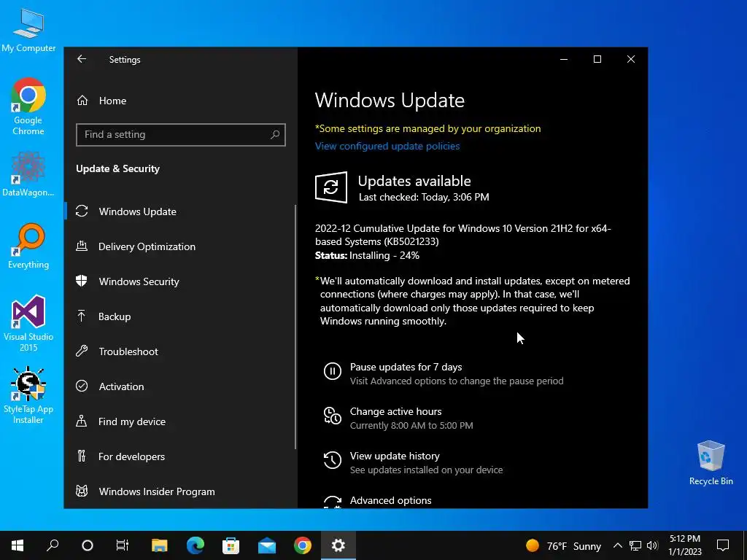
Task: Open the Windows Start menu
Action: coord(18,545)
